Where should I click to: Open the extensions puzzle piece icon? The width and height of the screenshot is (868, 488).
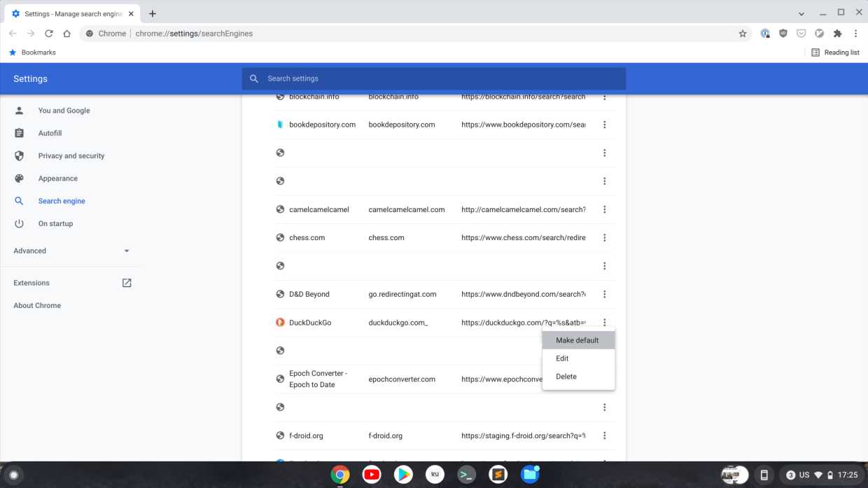click(837, 33)
